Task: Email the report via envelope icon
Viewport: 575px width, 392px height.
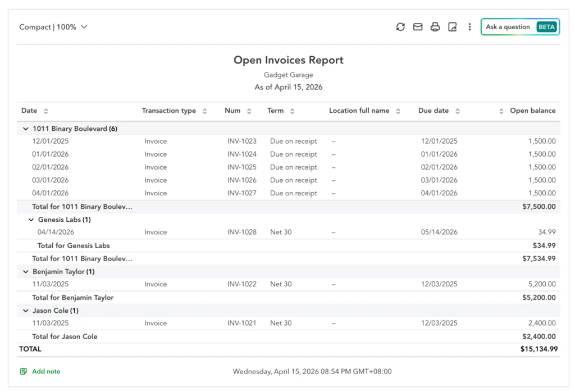Action: 418,27
